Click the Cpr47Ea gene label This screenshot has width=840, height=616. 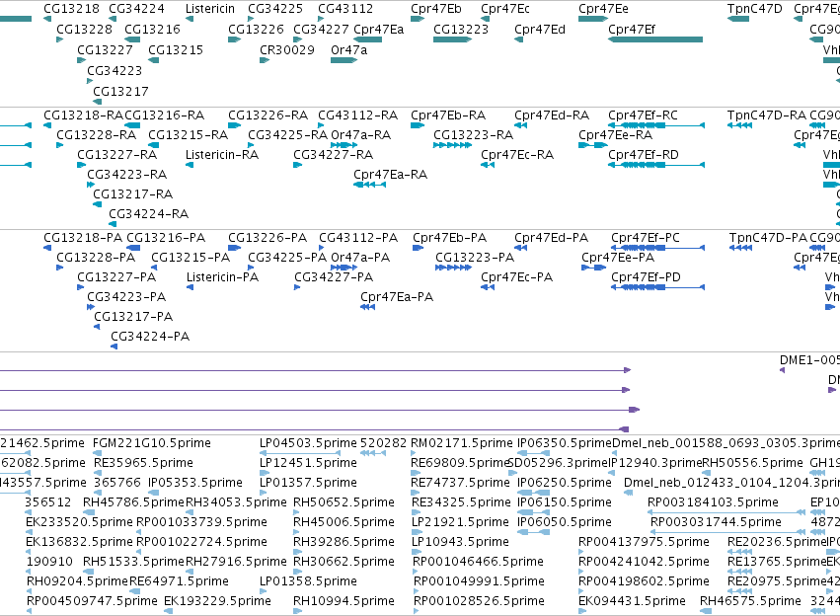379,29
